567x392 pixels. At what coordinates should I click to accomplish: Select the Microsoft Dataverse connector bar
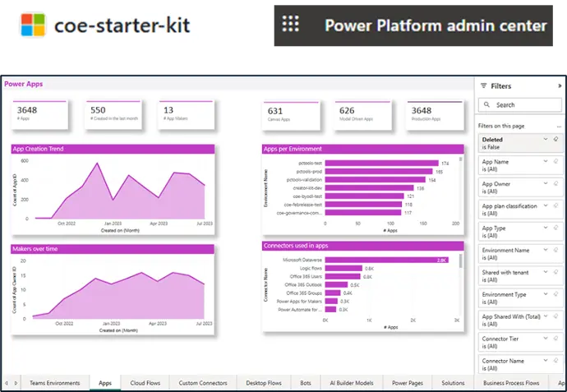pyautogui.click(x=386, y=260)
